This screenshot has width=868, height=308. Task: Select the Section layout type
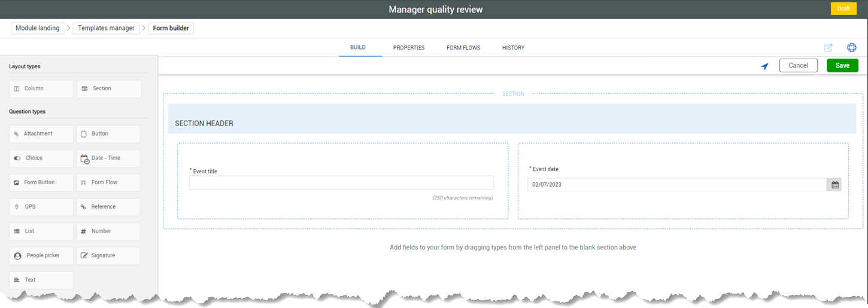109,89
